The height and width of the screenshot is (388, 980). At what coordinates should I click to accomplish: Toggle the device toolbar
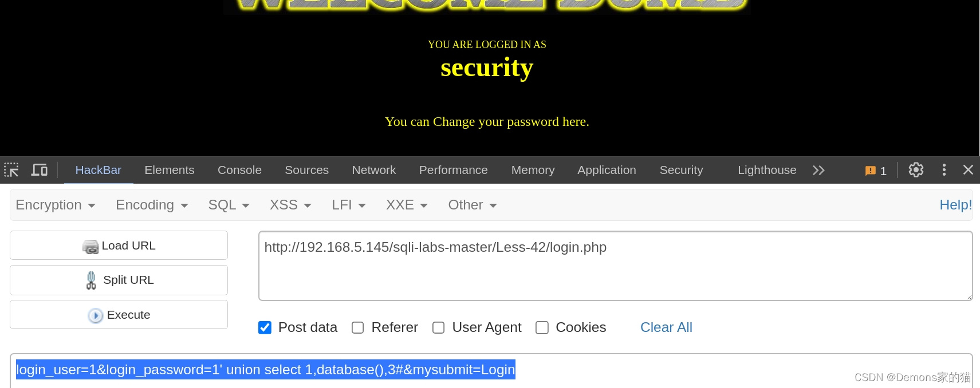39,169
